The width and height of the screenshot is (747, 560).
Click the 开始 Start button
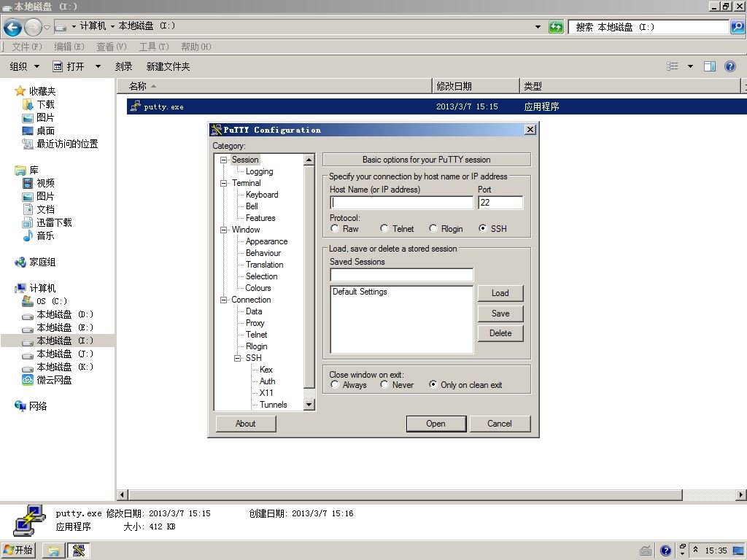[x=18, y=551]
